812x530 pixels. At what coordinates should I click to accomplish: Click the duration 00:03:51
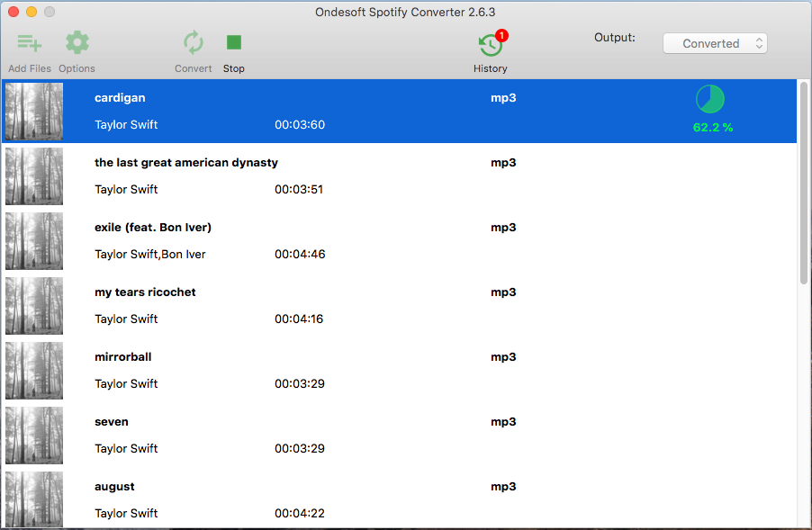[299, 190]
